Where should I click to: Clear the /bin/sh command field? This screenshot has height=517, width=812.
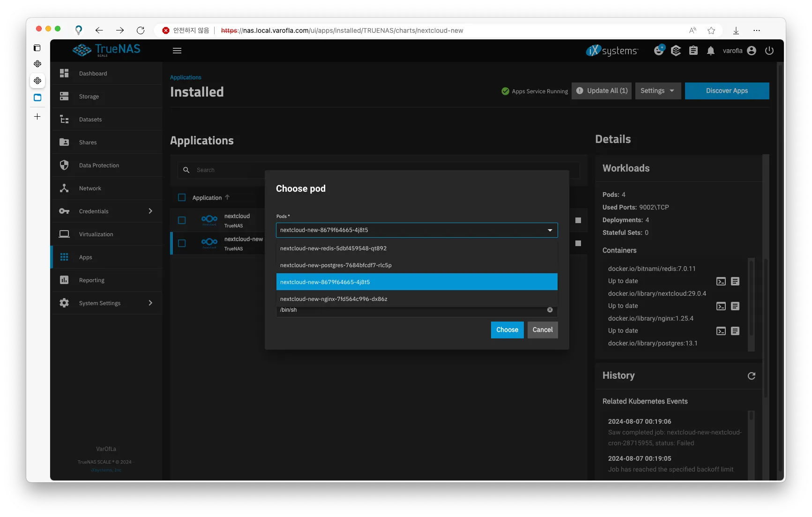coord(550,310)
